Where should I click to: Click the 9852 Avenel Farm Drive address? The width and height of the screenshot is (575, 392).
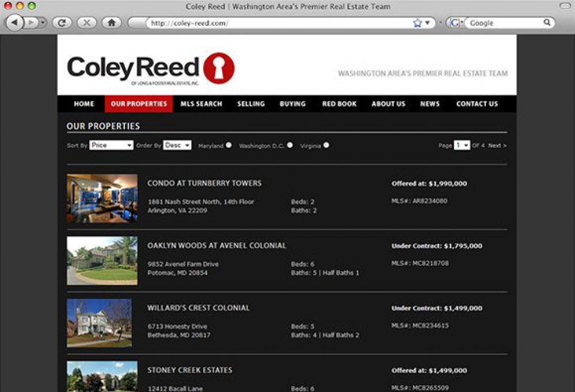click(x=183, y=264)
